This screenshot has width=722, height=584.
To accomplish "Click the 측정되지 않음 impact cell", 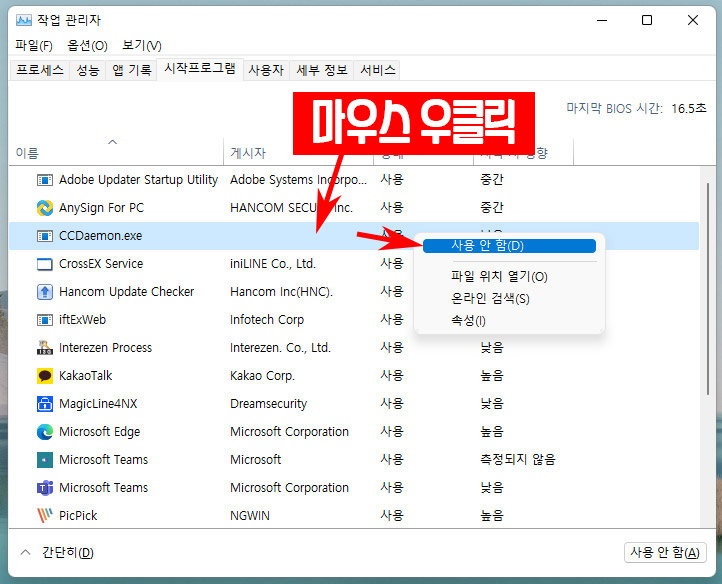I will pos(518,460).
